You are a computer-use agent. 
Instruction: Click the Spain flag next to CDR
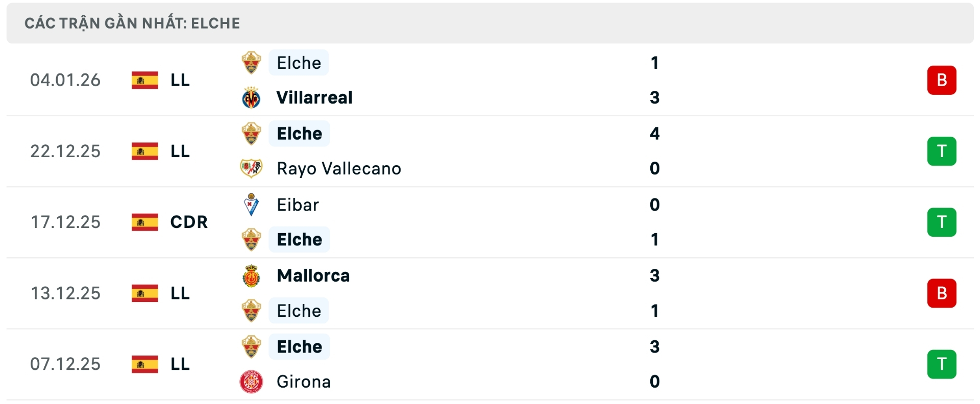[x=144, y=222]
